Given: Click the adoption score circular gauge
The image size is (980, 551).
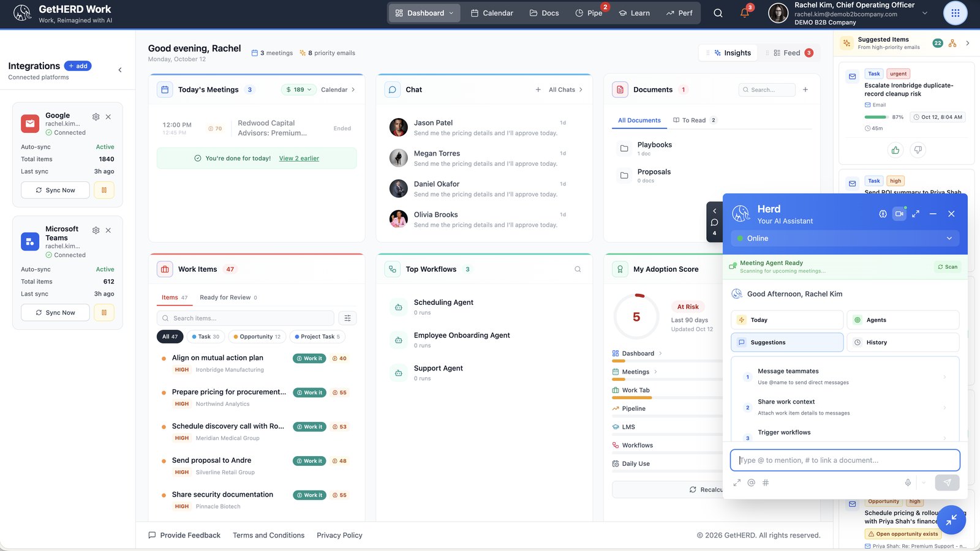Looking at the screenshot, I should tap(636, 317).
